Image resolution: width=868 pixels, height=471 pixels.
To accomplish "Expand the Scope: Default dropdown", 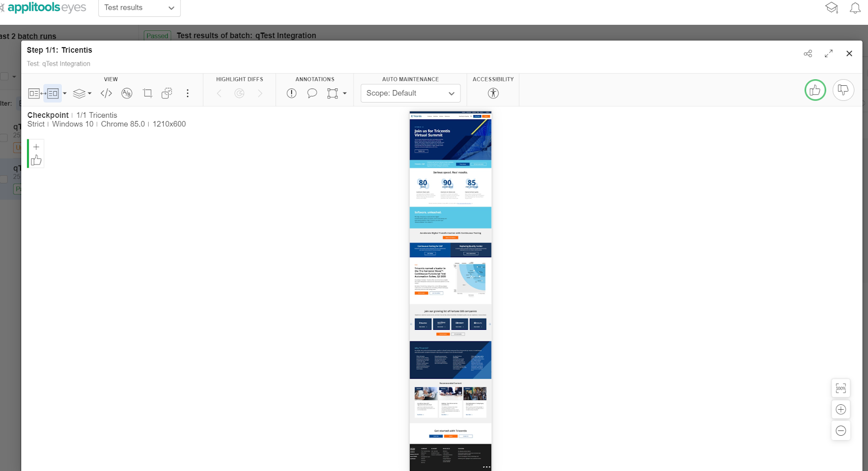I will click(x=410, y=93).
